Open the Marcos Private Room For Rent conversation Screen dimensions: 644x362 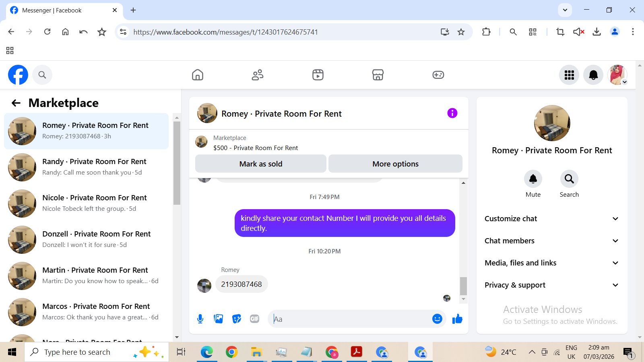(x=87, y=312)
